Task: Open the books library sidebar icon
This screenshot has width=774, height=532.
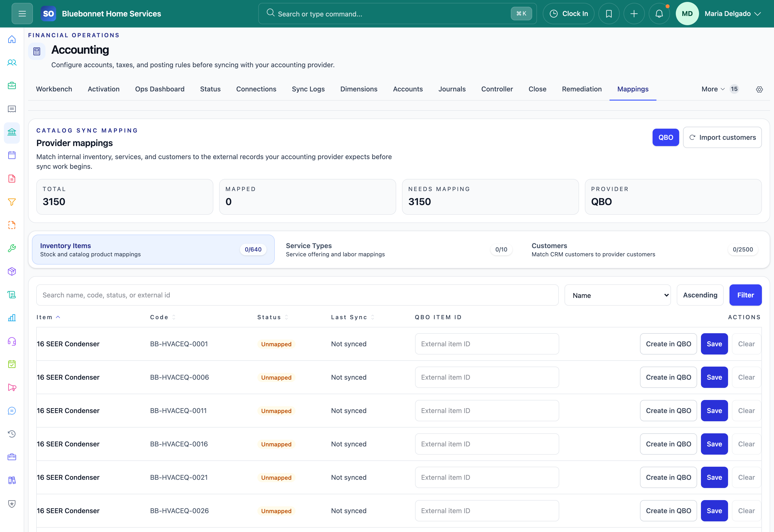Action: [12, 481]
